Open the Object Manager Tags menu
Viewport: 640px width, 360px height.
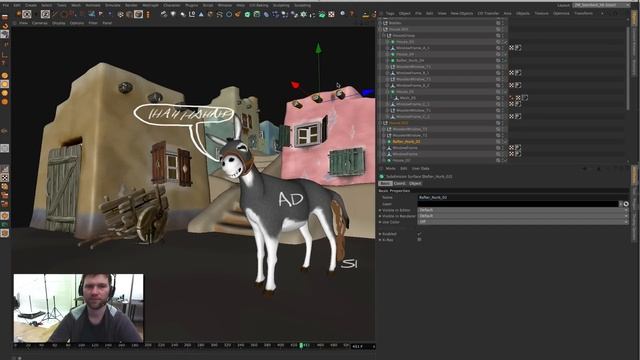(x=390, y=13)
